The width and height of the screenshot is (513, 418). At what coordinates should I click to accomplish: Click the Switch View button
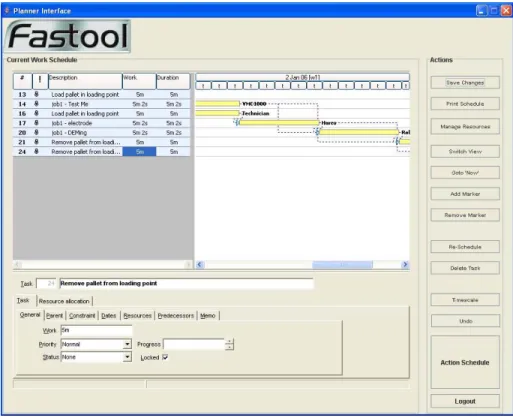[x=465, y=152]
